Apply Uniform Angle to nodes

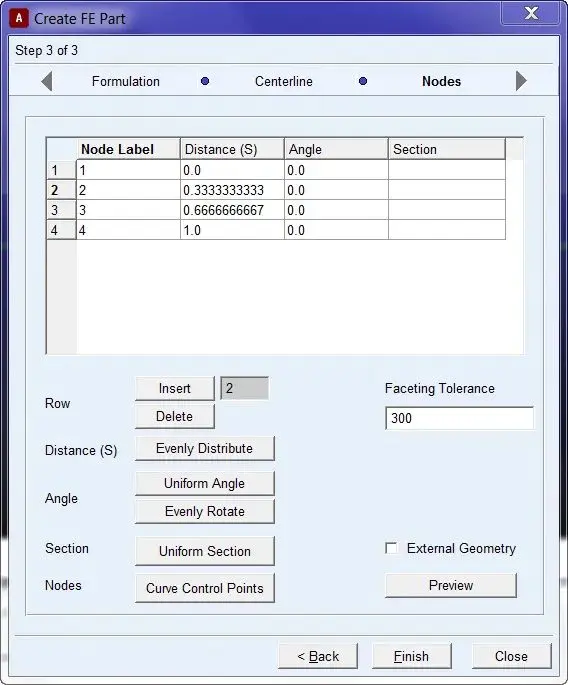(204, 483)
